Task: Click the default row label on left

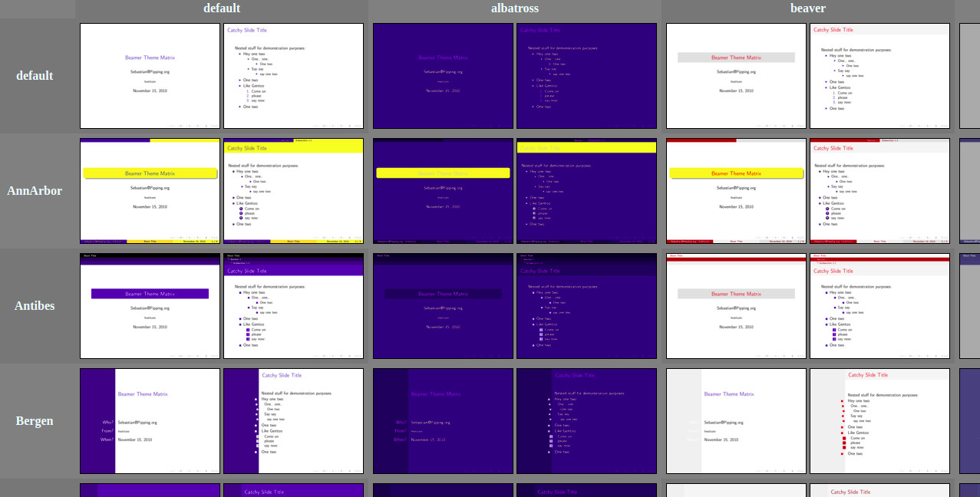Action: coord(35,76)
